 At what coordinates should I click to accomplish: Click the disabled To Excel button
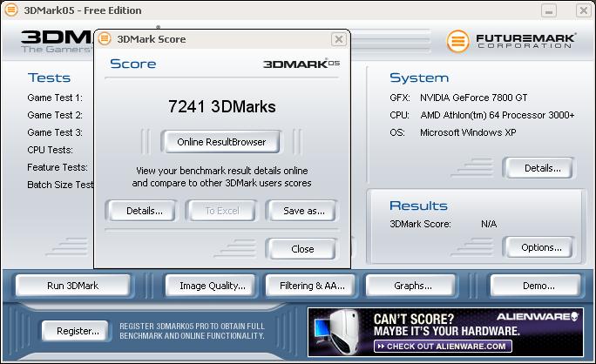[x=222, y=211]
